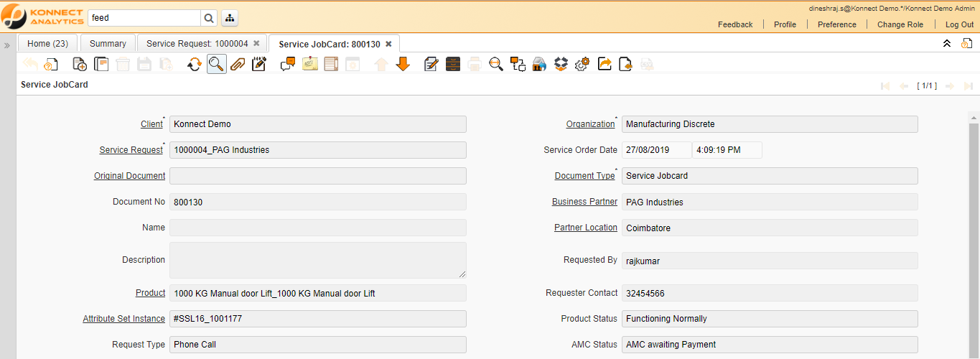Open Active Workflows icon
Screen dimensions: 980x359
(518, 64)
